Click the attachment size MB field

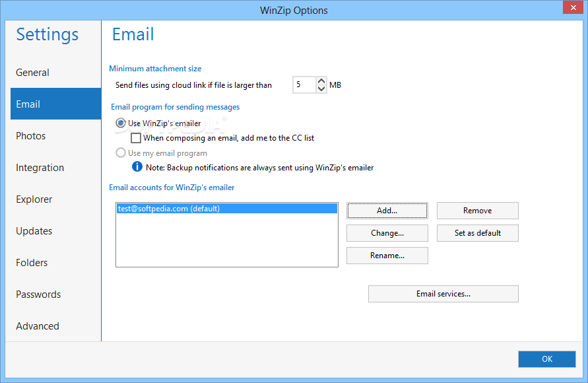pyautogui.click(x=304, y=85)
